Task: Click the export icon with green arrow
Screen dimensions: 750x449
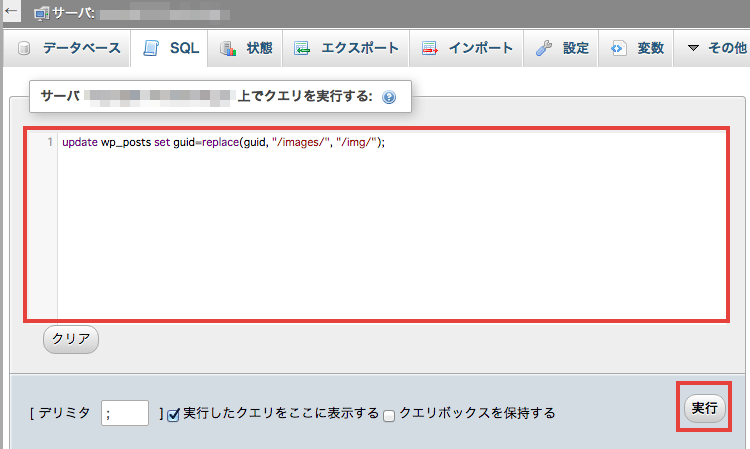Action: click(x=301, y=48)
